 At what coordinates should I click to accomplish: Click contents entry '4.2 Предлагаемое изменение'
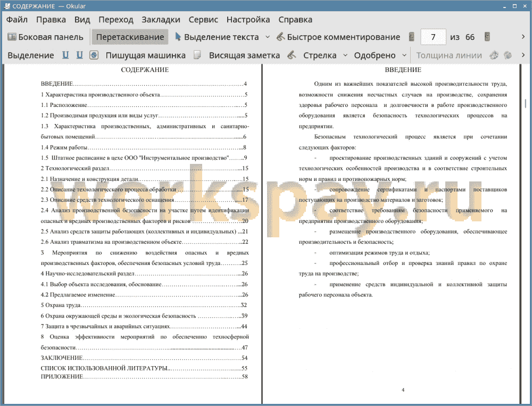tap(144, 295)
